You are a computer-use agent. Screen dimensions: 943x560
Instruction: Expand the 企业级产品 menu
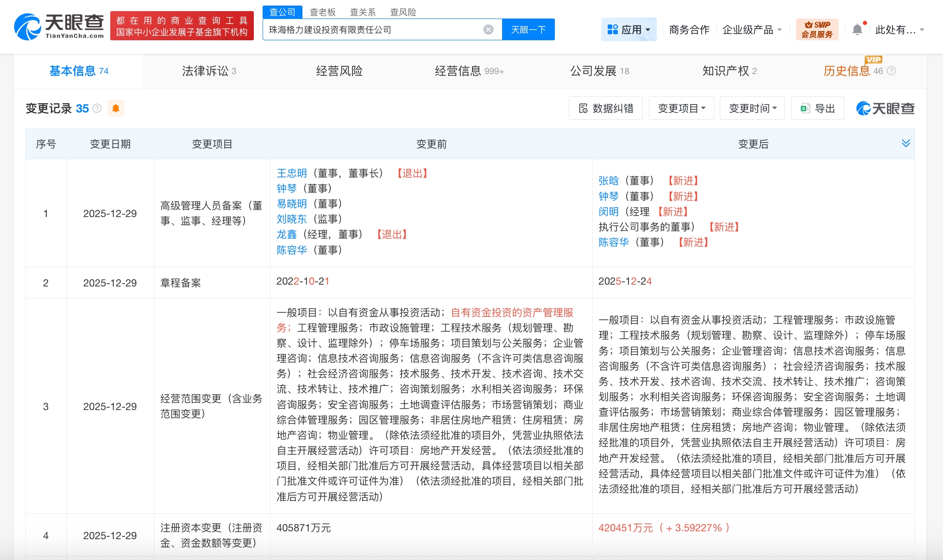click(752, 30)
